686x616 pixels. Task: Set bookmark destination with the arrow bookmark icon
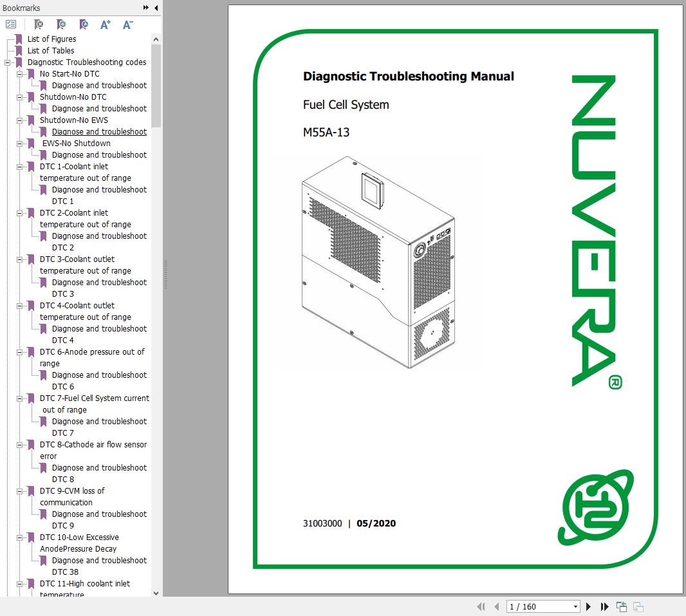(x=84, y=24)
